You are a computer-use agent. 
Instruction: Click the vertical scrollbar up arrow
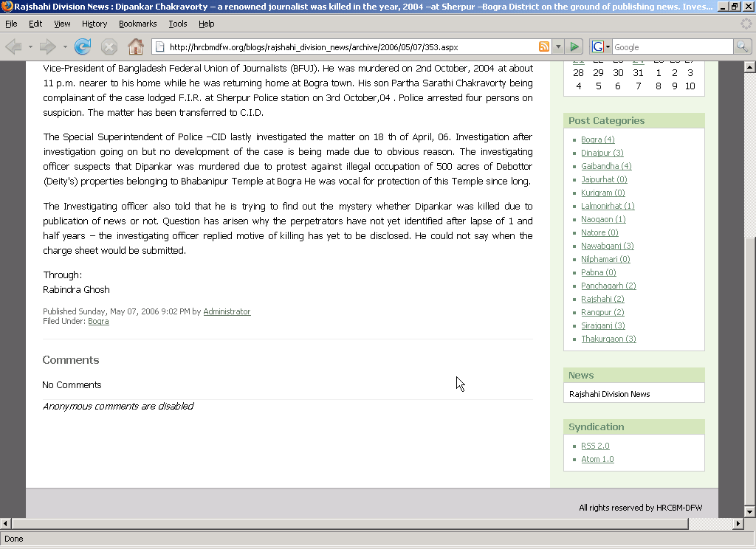750,67
